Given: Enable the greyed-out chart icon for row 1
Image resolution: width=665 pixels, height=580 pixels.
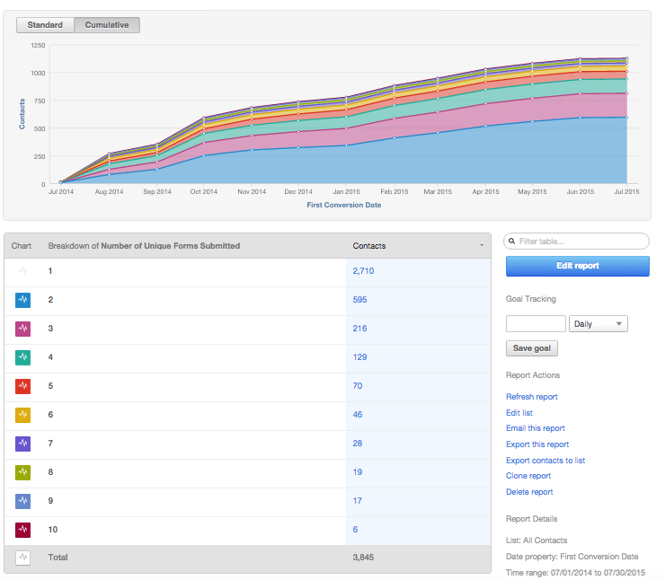Looking at the screenshot, I should coord(22,271).
